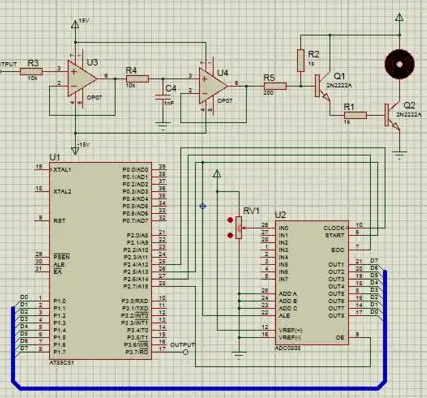Select the RV1 potentiometer body
Screen dimensions: 427x398
click(x=239, y=227)
